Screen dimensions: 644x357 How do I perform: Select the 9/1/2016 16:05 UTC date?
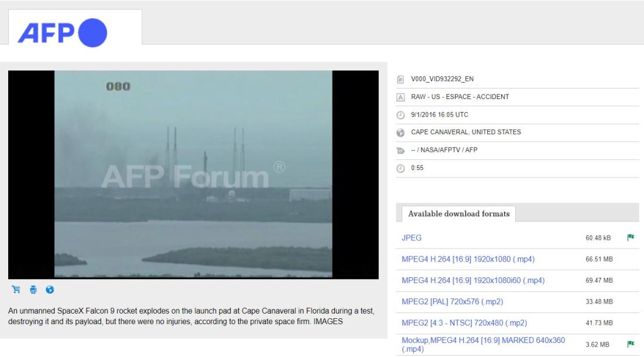click(x=440, y=115)
